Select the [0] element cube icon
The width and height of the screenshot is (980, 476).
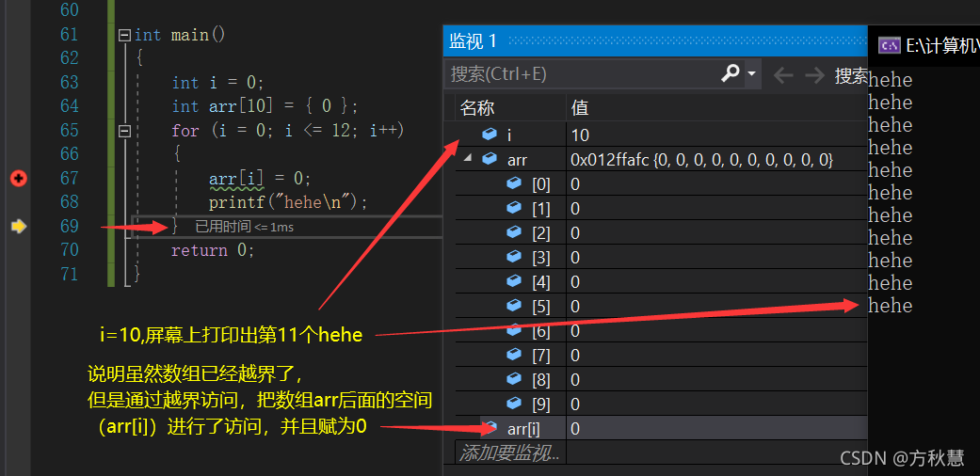click(514, 183)
